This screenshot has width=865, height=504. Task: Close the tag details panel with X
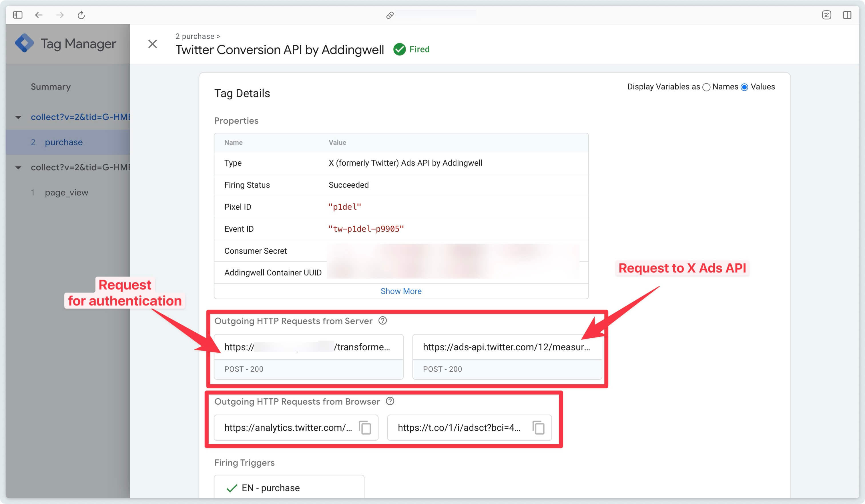click(x=152, y=44)
